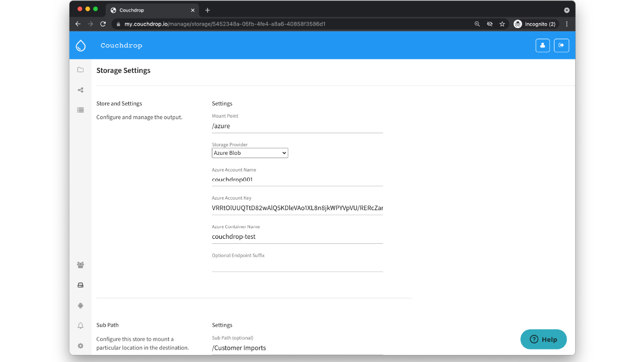Screen dimensions: 644x362
Task: Open the files folder sidebar icon
Action: click(80, 70)
